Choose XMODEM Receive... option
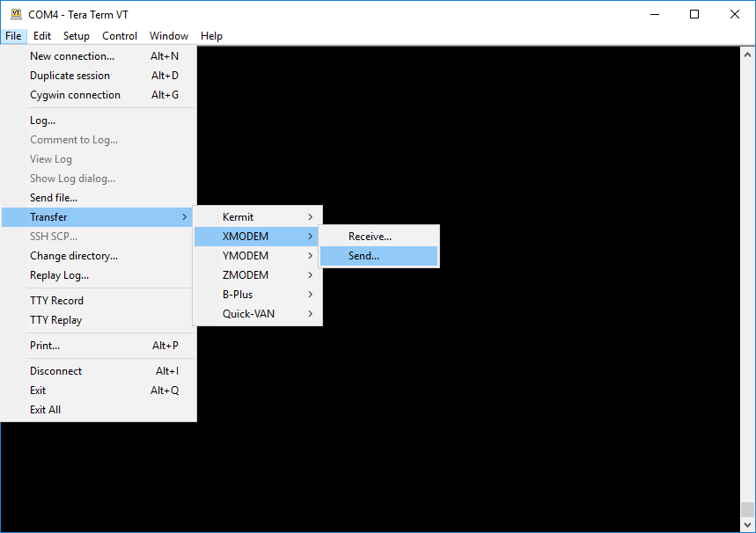756x533 pixels. [379, 237]
